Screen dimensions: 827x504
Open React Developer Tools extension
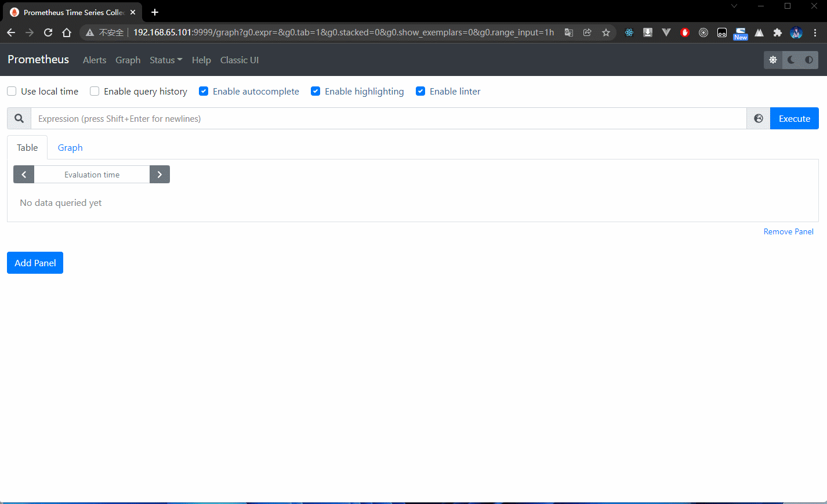(629, 32)
